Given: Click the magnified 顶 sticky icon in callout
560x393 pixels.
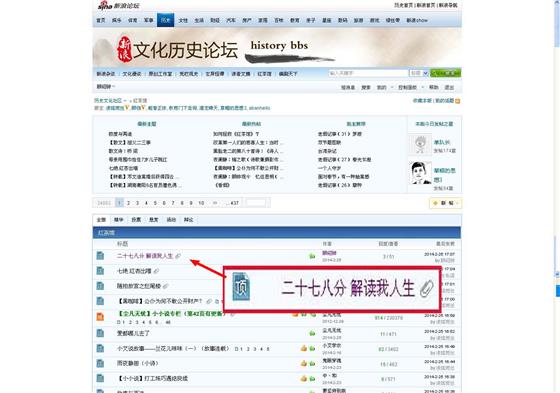Looking at the screenshot, I should click(241, 287).
